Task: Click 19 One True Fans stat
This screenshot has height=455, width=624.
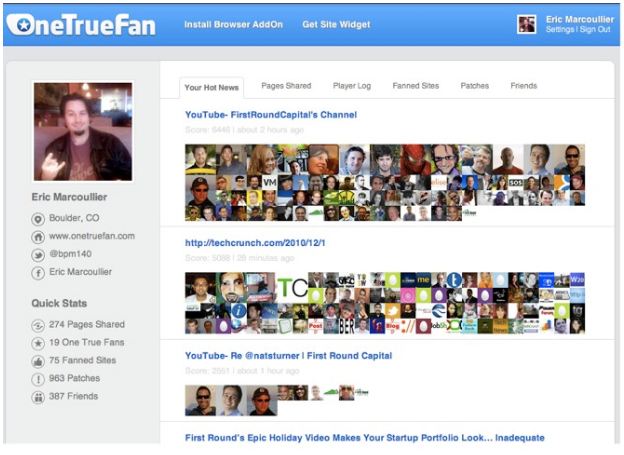Action: click(x=86, y=342)
